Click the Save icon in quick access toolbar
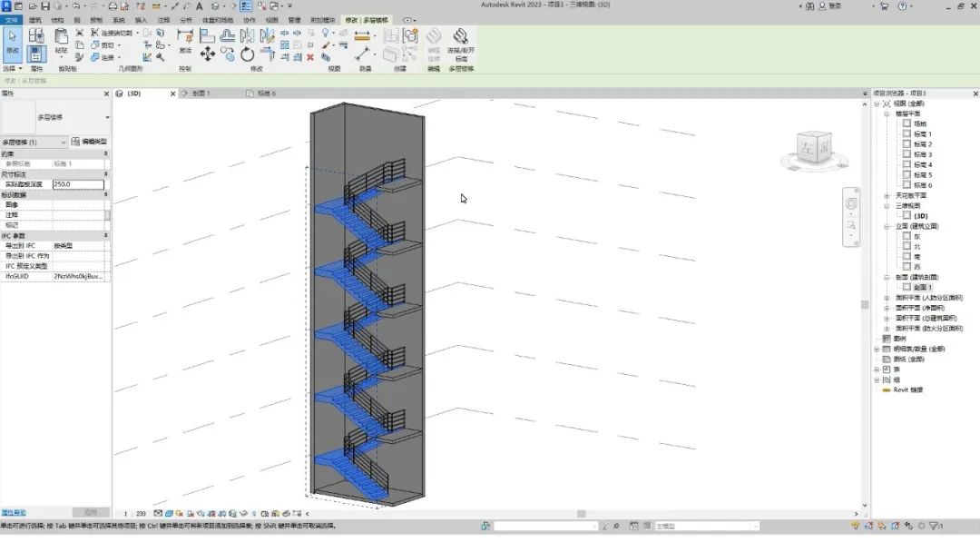The height and width of the screenshot is (552, 980). click(45, 6)
